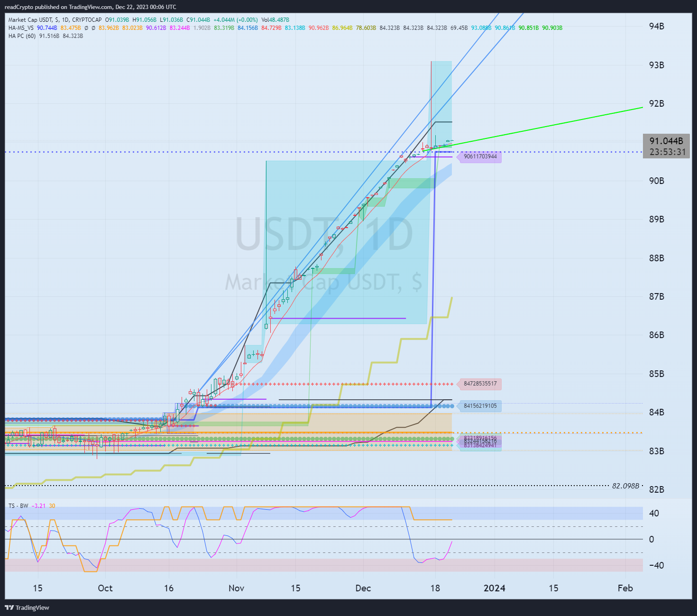Click the blue 90.744B indicator value
The width and height of the screenshot is (697, 616).
(x=47, y=28)
